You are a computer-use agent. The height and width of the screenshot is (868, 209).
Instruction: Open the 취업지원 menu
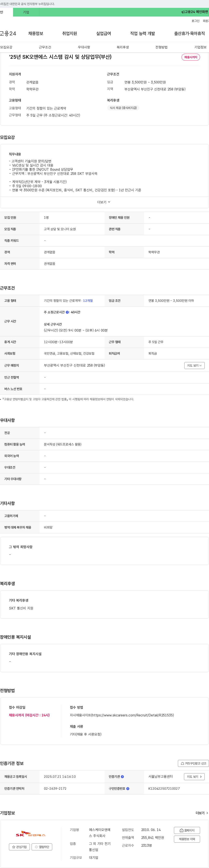tap(69, 33)
